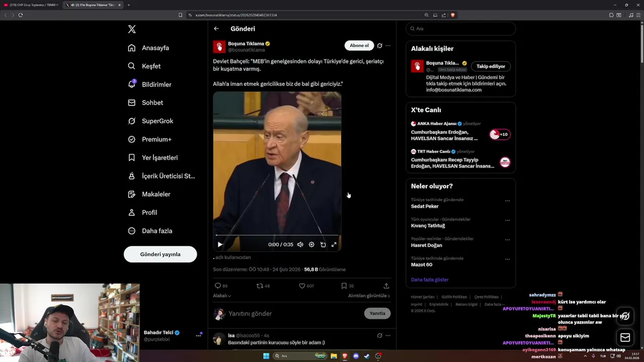Play the Bahçeli video
Screen dimensions: 644x362
click(220, 244)
